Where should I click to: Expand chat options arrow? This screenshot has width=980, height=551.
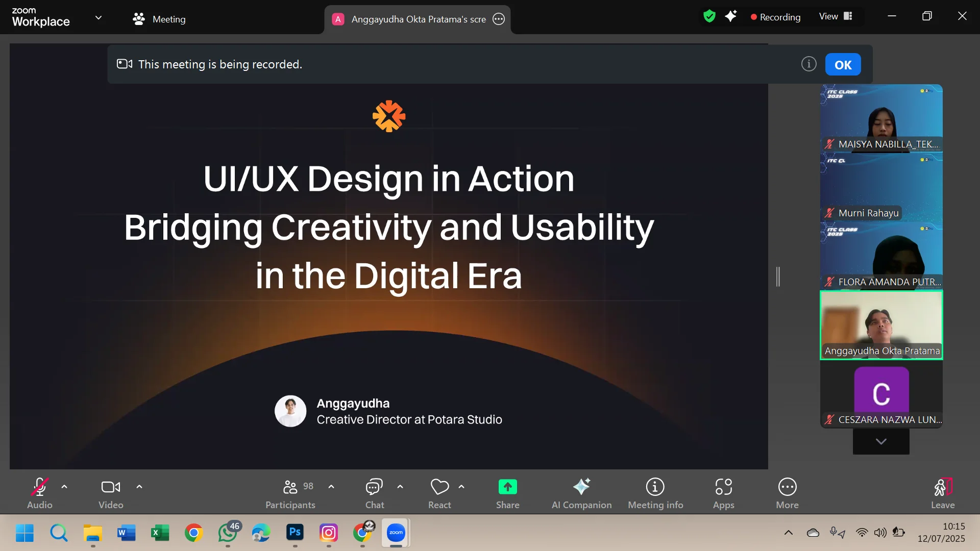click(400, 487)
